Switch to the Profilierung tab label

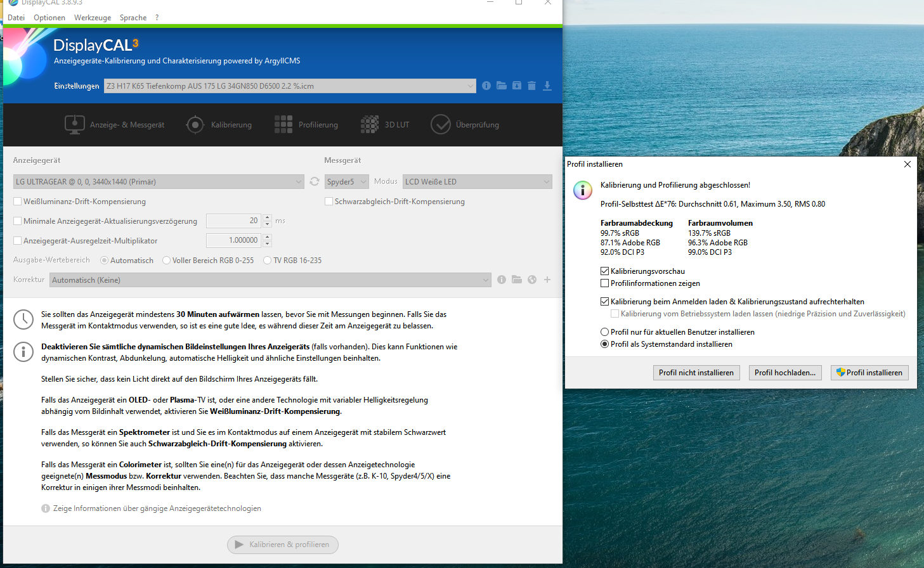(318, 125)
